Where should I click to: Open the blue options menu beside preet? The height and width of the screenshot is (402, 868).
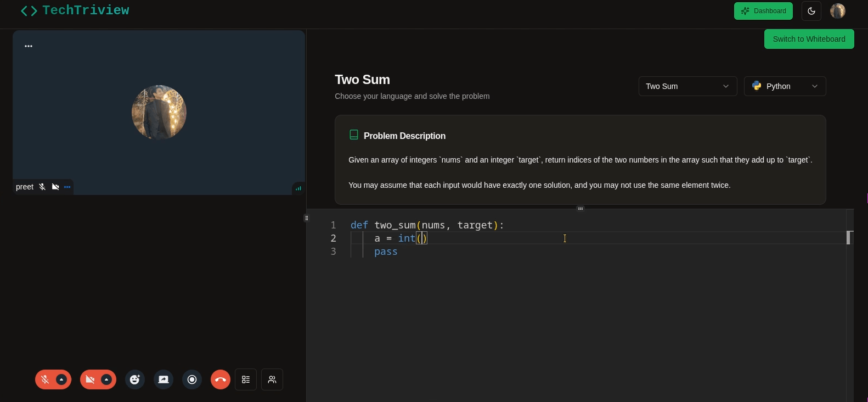(67, 187)
